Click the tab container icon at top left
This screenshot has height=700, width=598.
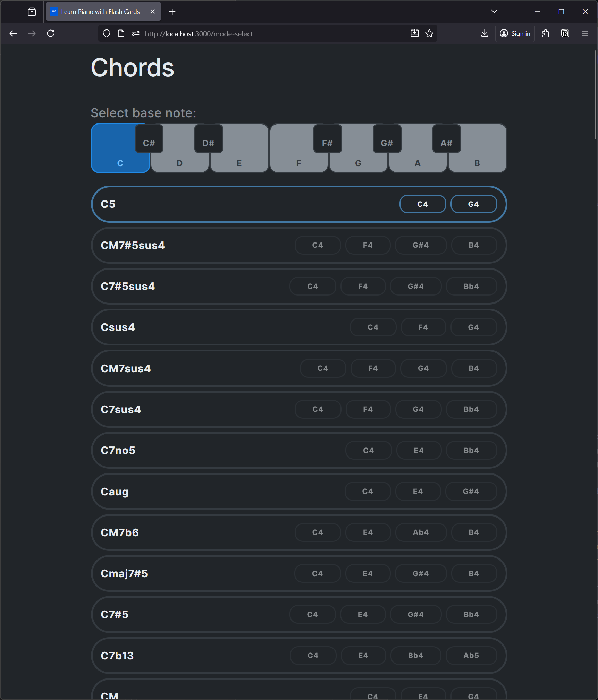pos(32,11)
